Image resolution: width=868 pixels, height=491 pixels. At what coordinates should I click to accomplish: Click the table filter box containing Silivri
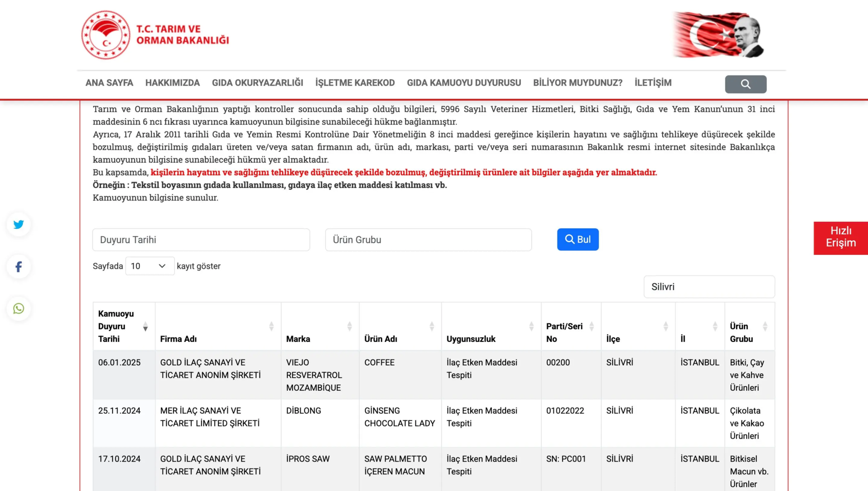click(x=709, y=287)
